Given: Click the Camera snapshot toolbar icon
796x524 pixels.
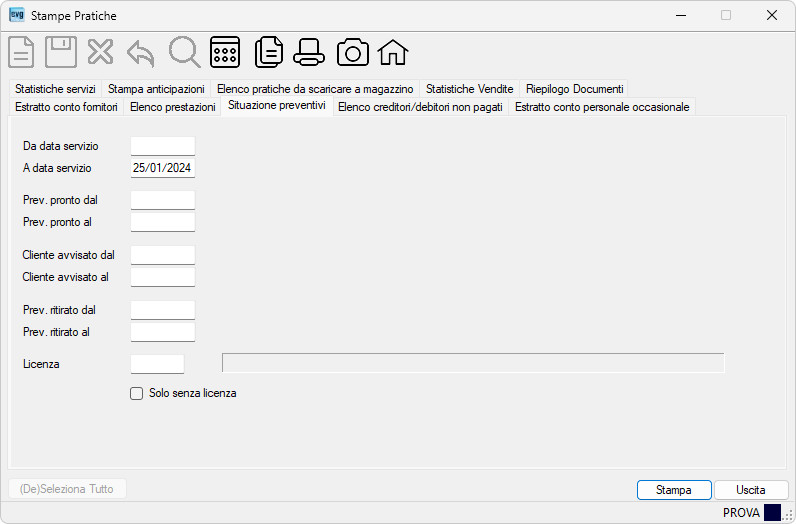Looking at the screenshot, I should point(353,52).
